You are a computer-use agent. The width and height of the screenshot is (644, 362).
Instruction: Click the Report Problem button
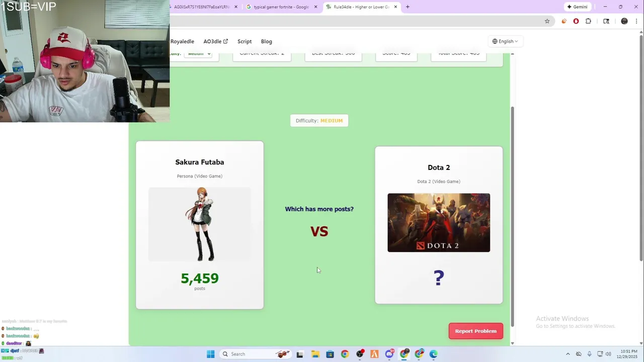[x=476, y=331]
